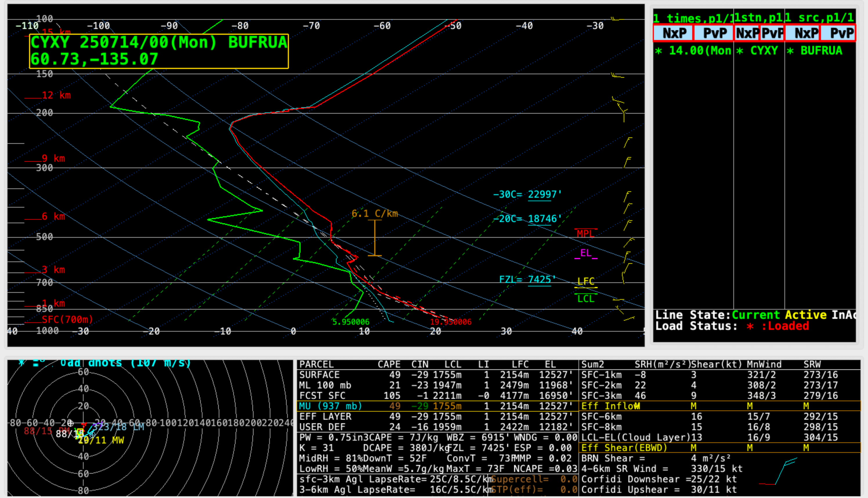Click the MidRH = 81% value

tap(330, 458)
